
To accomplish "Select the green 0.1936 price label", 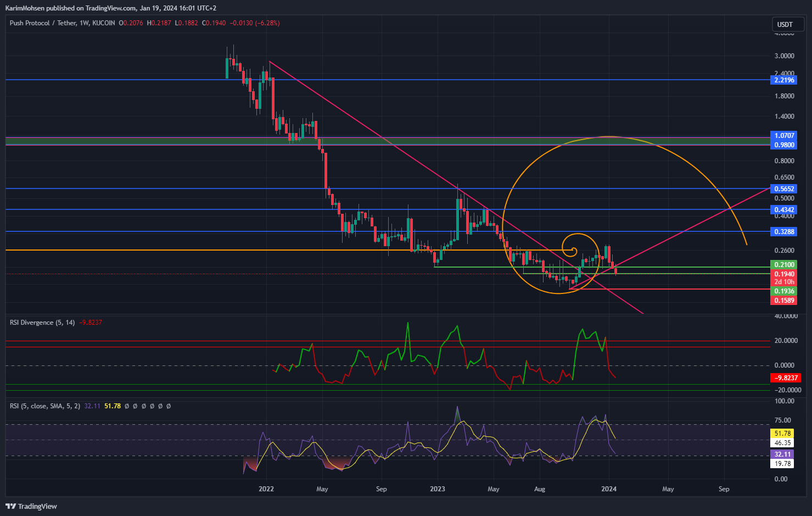I will tap(784, 291).
